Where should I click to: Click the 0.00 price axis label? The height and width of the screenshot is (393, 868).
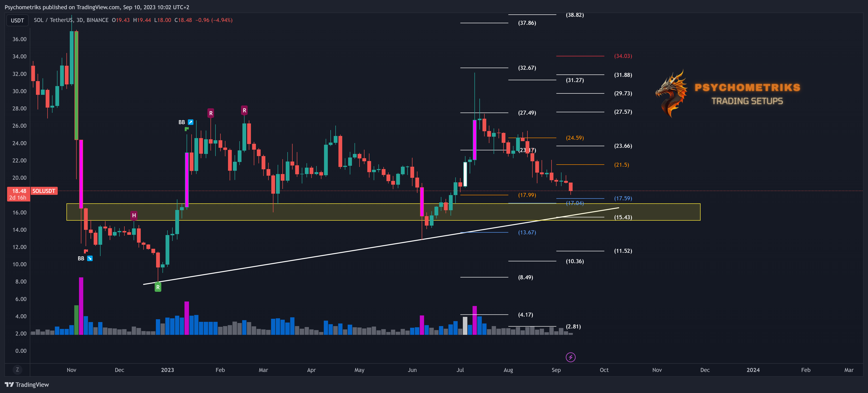coord(21,351)
